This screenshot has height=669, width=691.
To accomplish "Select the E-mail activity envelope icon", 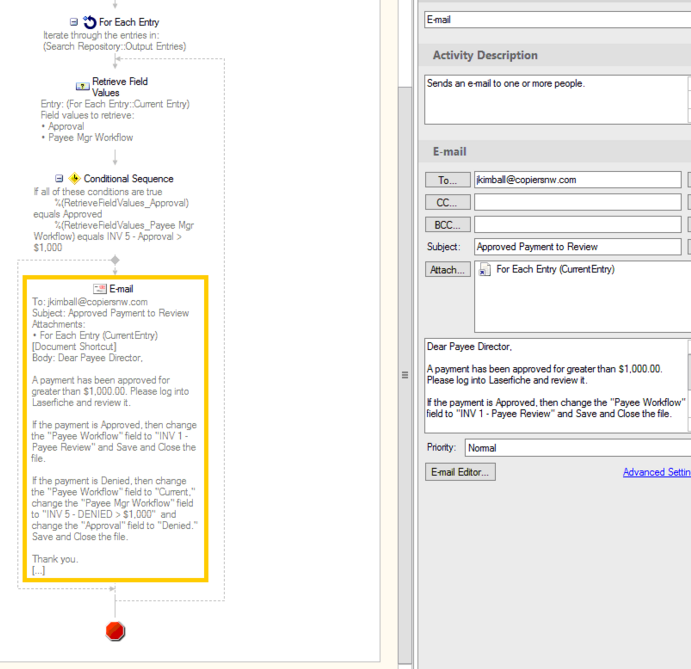I will (99, 289).
